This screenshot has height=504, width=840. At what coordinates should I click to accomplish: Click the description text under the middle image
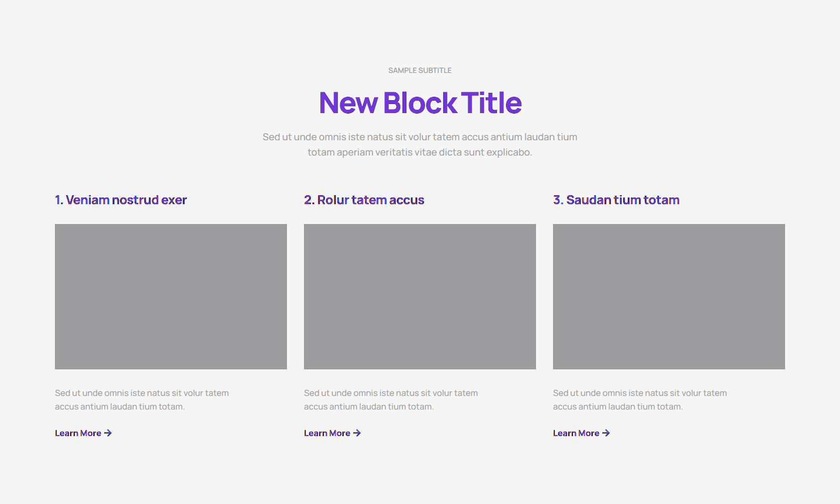coord(391,399)
